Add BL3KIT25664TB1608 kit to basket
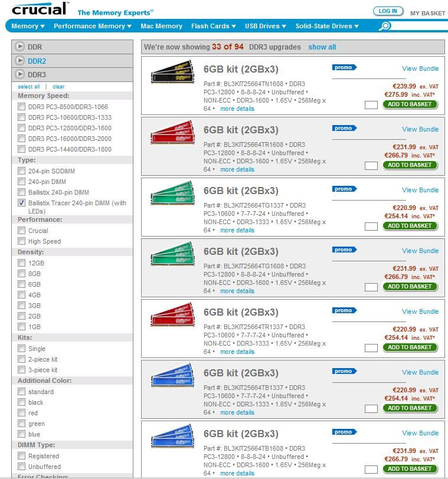 coord(410,468)
